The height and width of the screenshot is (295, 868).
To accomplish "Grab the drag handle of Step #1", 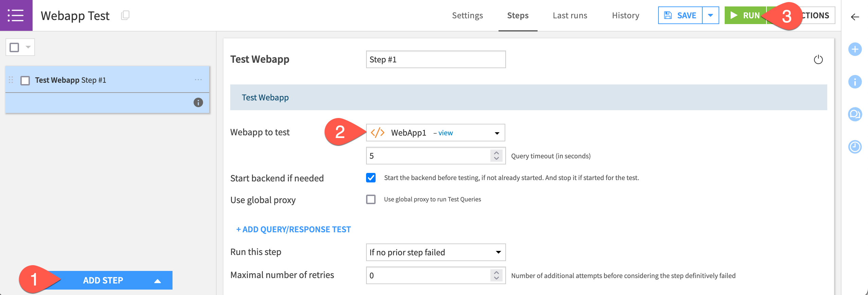I will coord(11,80).
